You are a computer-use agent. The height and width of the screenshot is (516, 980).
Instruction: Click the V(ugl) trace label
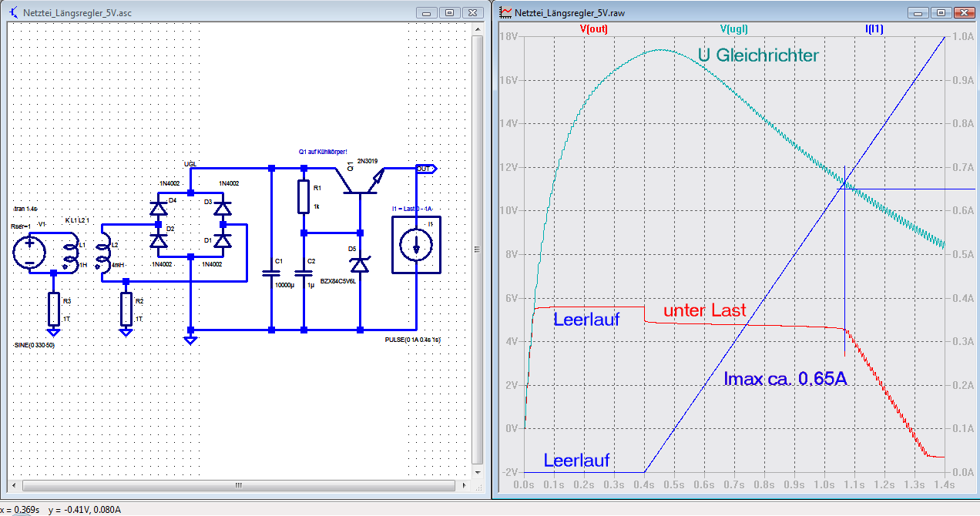tap(733, 29)
